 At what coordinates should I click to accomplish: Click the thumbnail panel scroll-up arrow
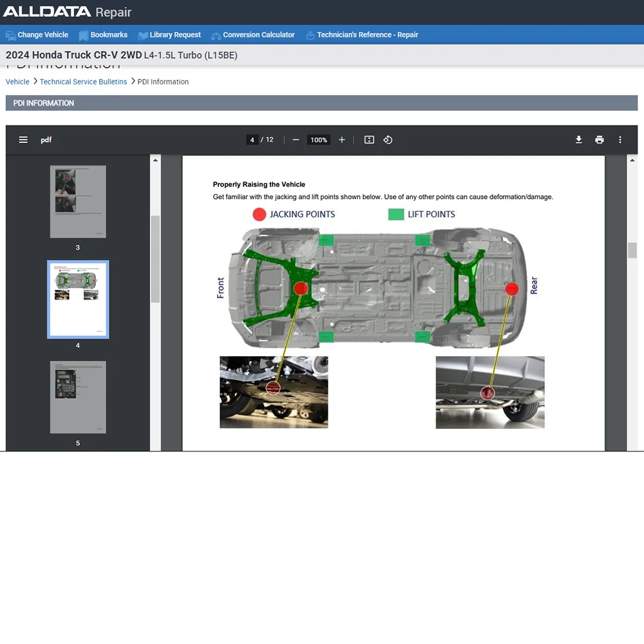155,160
